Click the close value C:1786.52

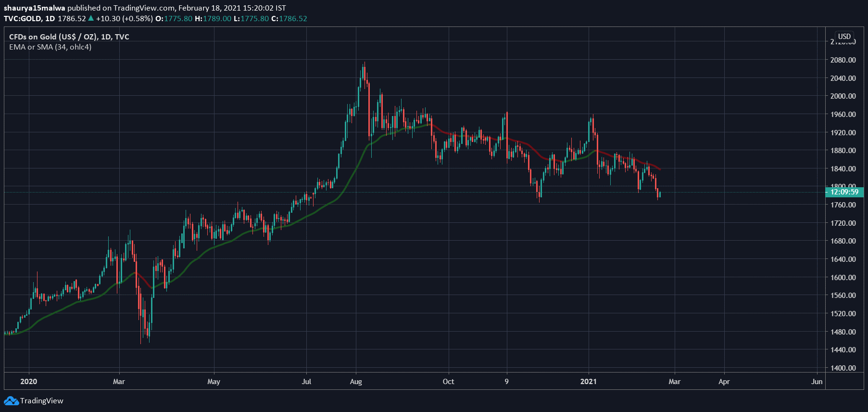[289, 19]
